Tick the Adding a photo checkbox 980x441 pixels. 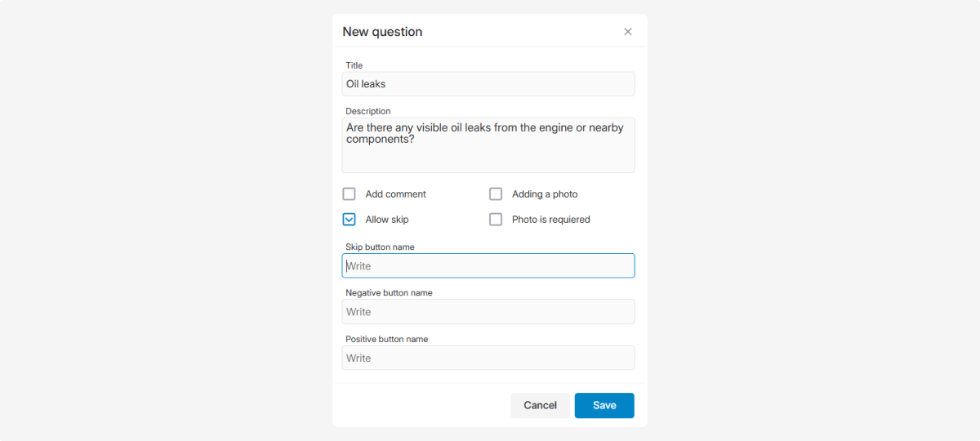tap(496, 194)
